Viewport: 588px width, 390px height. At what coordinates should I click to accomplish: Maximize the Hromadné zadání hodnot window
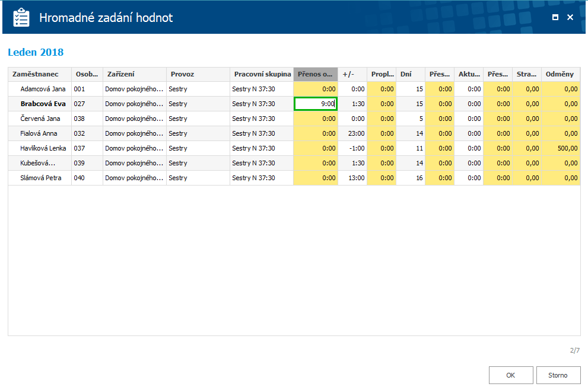point(555,17)
